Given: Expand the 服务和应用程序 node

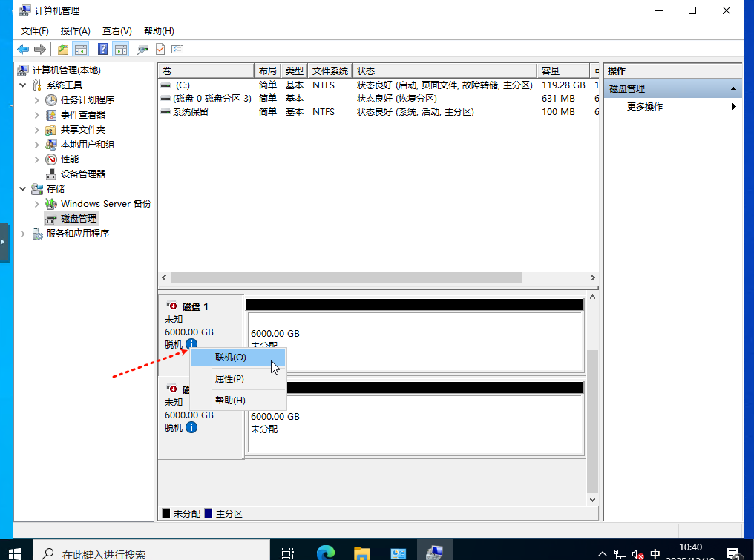Looking at the screenshot, I should coord(24,234).
